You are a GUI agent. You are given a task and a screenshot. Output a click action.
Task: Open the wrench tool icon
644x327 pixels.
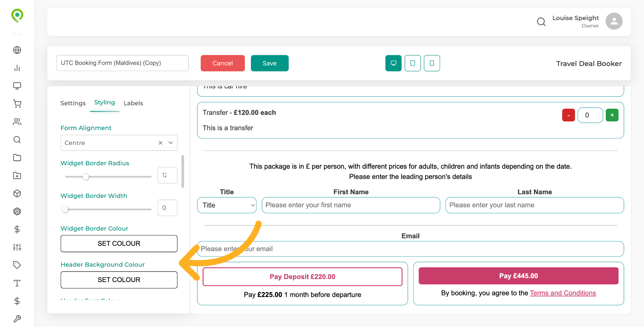pos(17,319)
